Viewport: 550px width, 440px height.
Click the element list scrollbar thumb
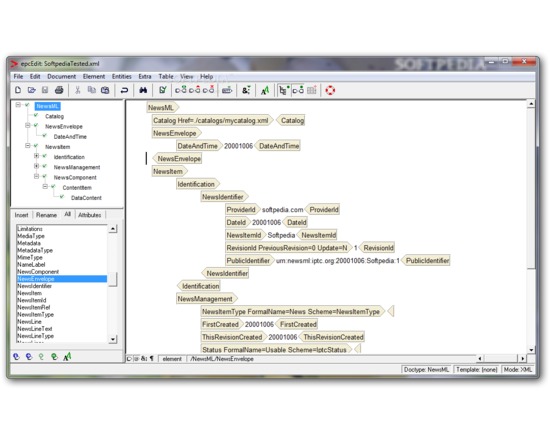pos(113,279)
